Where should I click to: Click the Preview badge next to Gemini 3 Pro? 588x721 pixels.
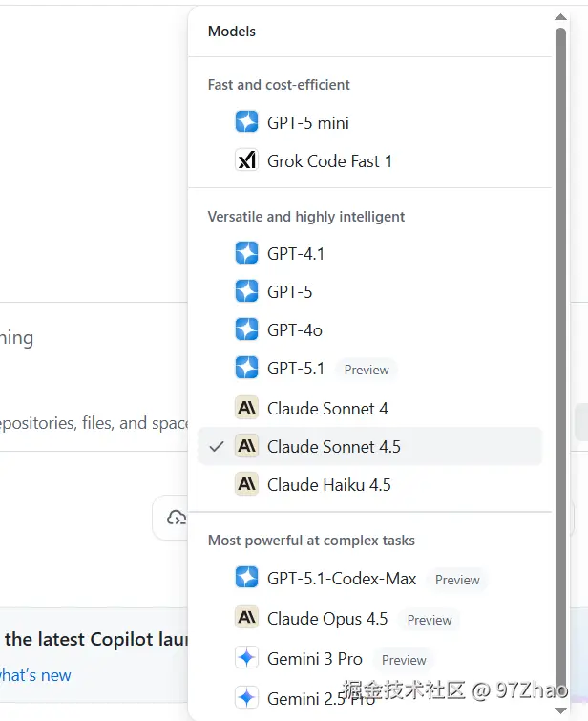pos(404,660)
